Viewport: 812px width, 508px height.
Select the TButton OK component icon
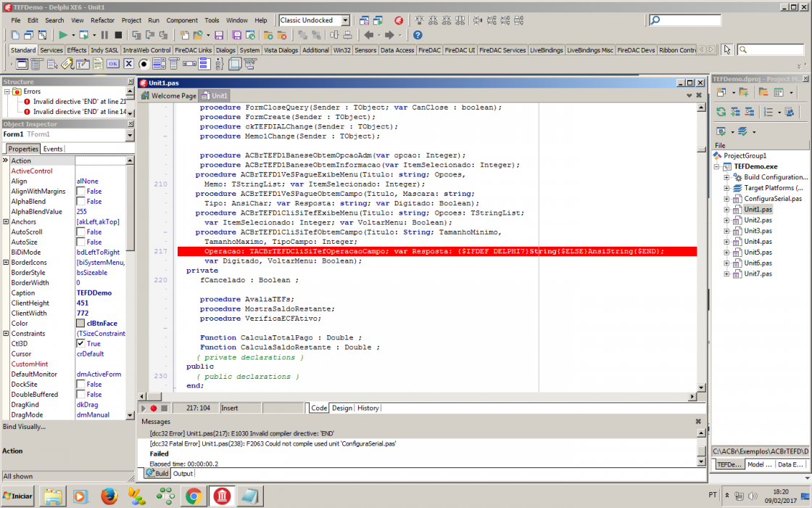click(x=113, y=64)
